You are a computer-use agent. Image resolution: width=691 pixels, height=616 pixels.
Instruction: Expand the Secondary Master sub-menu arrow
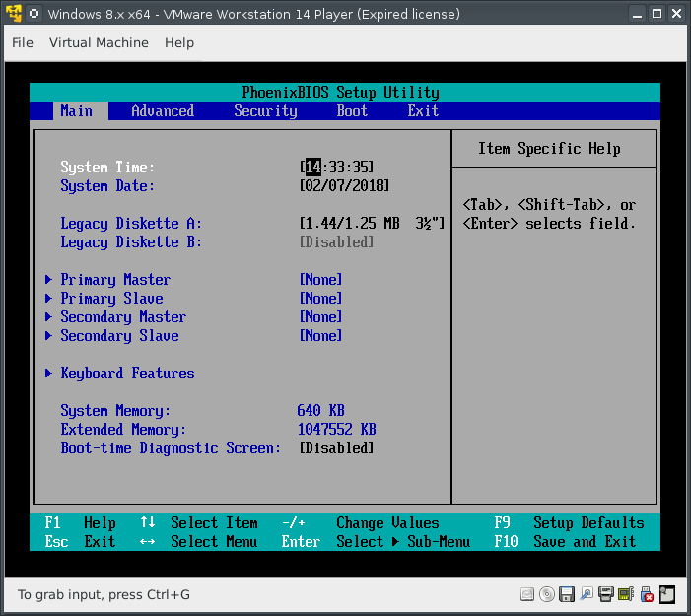click(x=48, y=317)
